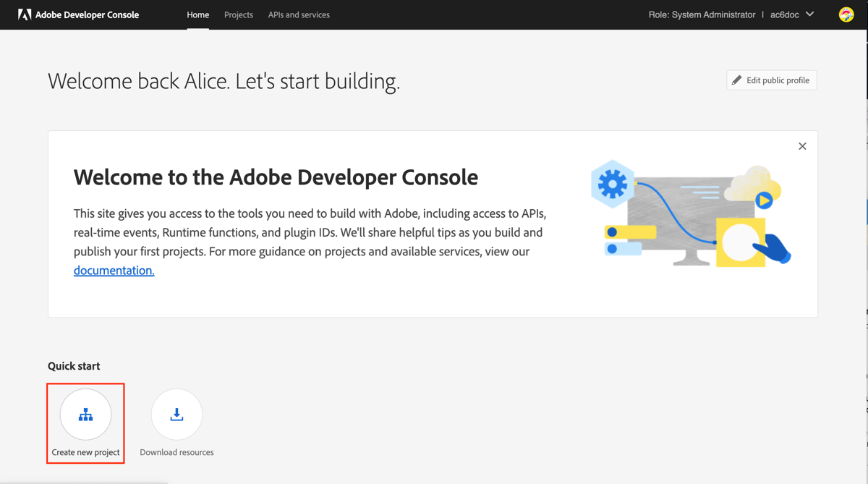Click the download arrow inside Download resources circle
This screenshot has height=484, width=868.
click(176, 413)
